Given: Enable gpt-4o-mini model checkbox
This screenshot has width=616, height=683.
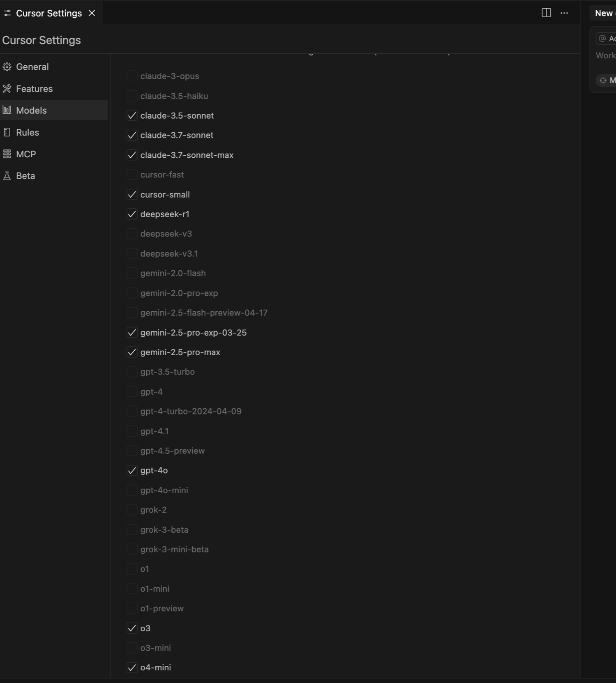Looking at the screenshot, I should [132, 490].
